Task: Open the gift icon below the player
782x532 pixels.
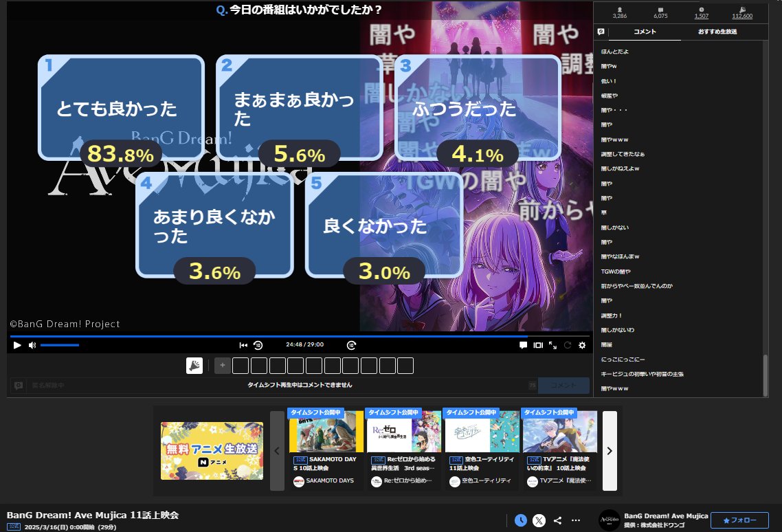Action: click(x=194, y=366)
